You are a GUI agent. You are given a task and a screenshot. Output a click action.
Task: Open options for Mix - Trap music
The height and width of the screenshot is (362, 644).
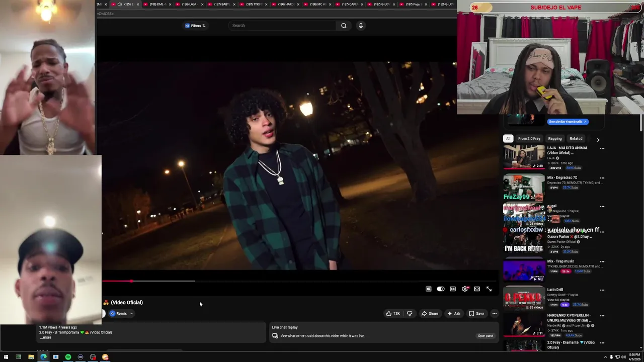pyautogui.click(x=602, y=262)
